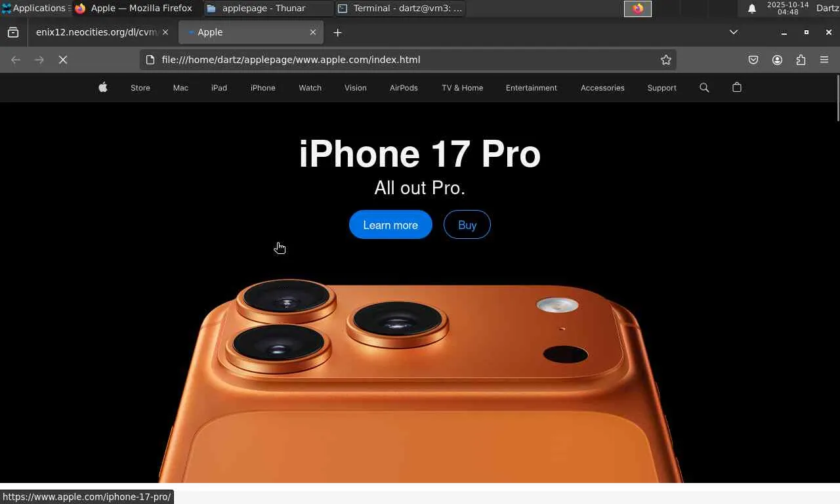Click the Learn more button
This screenshot has height=504, width=840.
(x=390, y=224)
